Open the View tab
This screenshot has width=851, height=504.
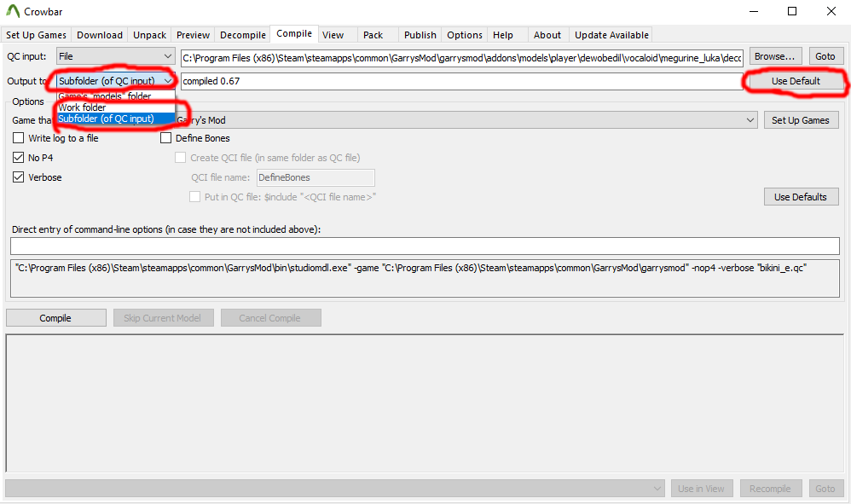click(x=333, y=35)
